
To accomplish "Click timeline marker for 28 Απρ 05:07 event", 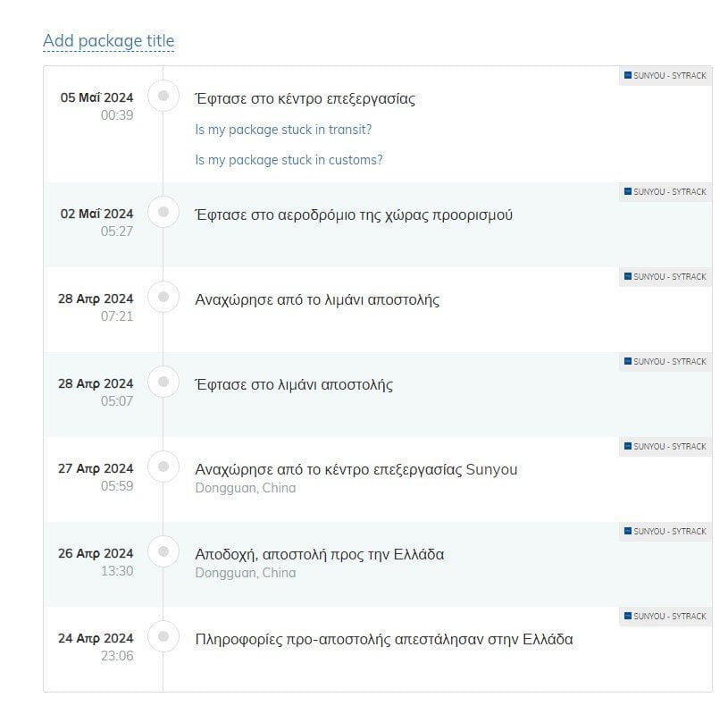I will tap(163, 382).
